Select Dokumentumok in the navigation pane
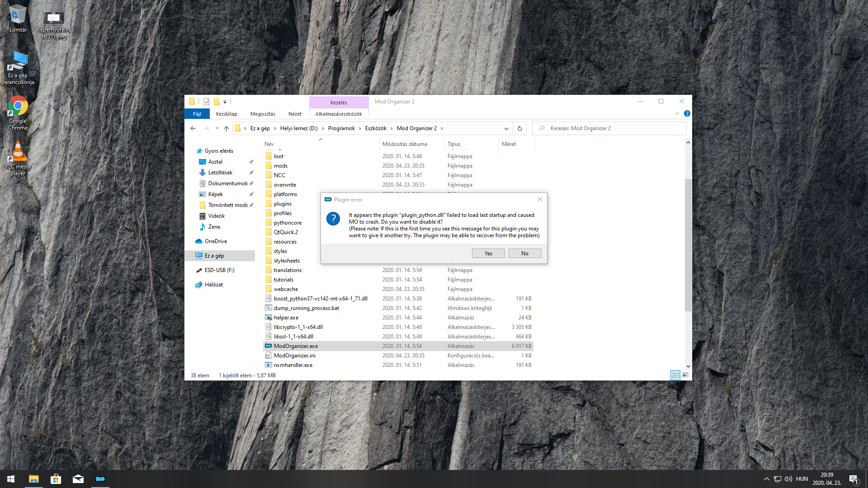The height and width of the screenshot is (488, 868). (x=228, y=183)
